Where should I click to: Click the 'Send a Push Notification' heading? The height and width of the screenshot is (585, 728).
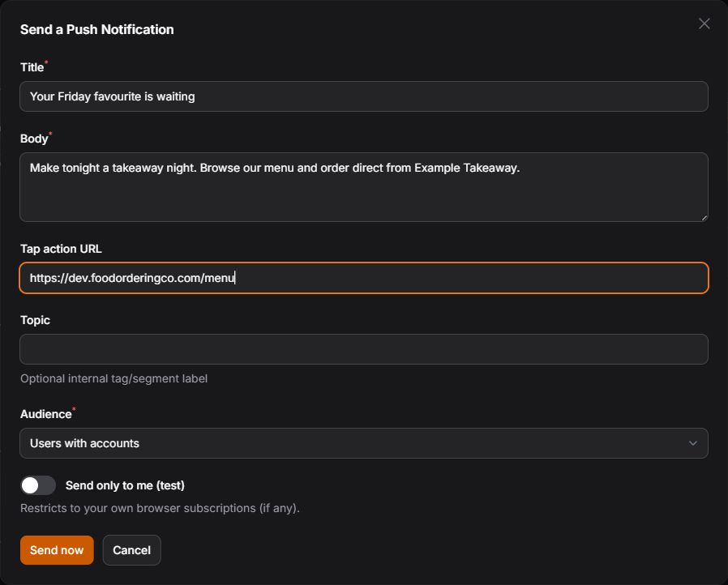[x=97, y=30]
